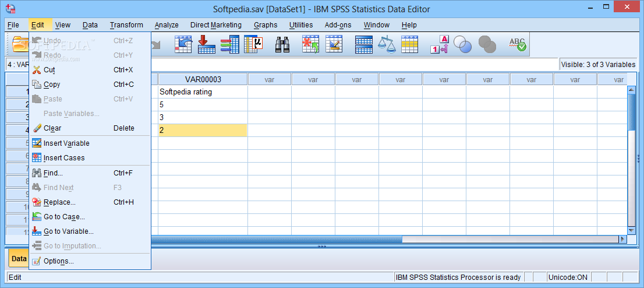Click horizontal scrollbar right arrow

pyautogui.click(x=623, y=239)
